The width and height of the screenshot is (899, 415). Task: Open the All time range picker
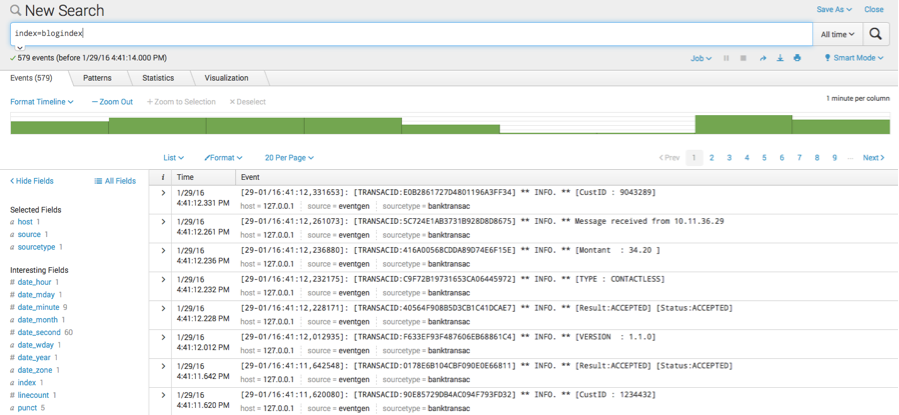coord(838,34)
